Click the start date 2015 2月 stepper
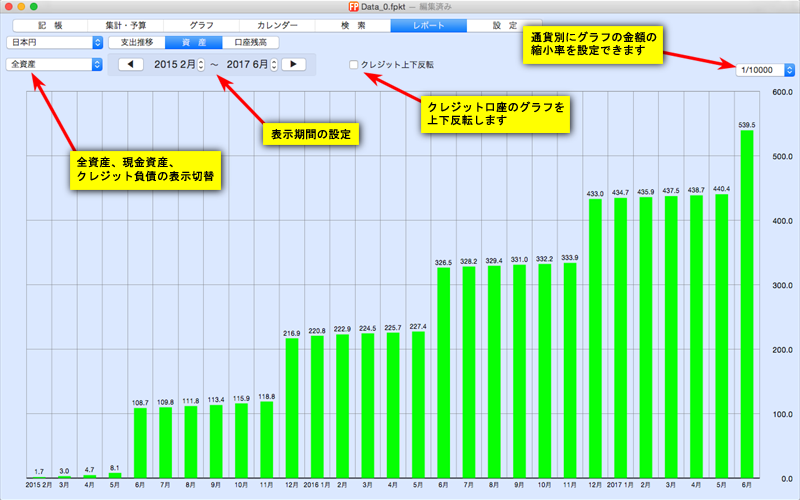 pos(200,65)
